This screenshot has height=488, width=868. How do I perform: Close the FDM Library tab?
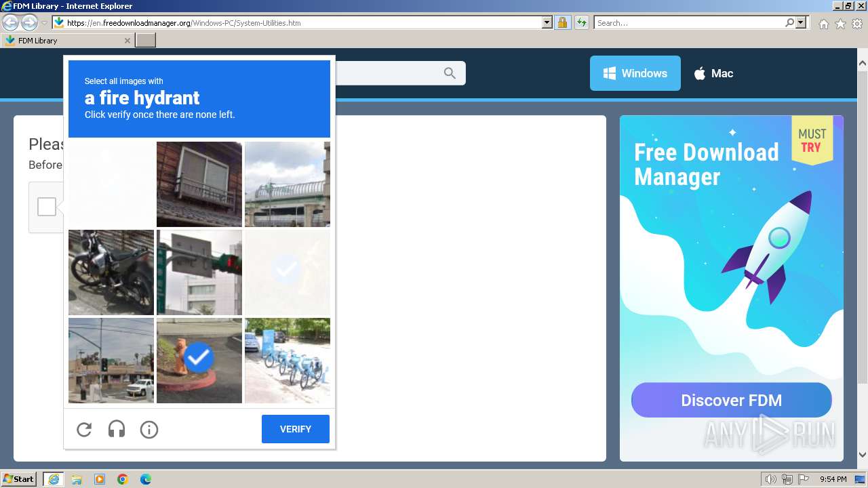tap(127, 41)
